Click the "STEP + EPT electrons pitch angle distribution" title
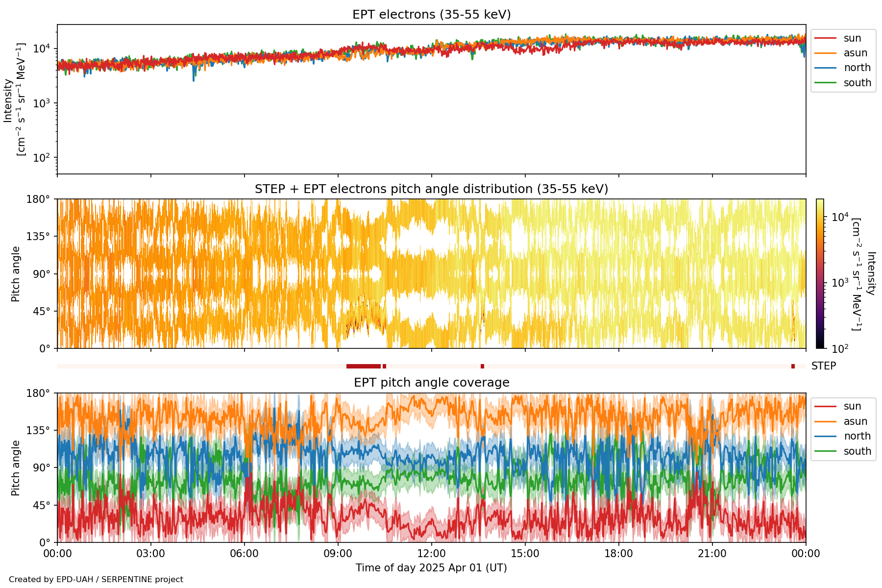The width and height of the screenshot is (882, 588). point(431,189)
